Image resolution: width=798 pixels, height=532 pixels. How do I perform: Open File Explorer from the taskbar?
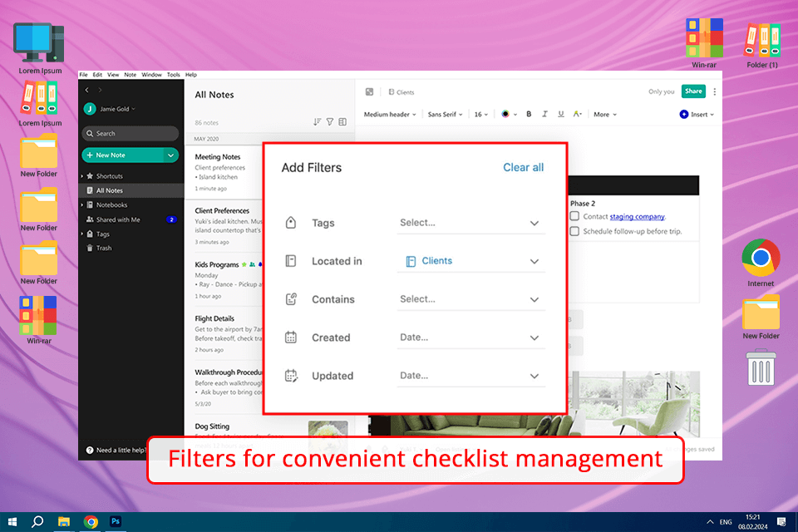pyautogui.click(x=64, y=522)
